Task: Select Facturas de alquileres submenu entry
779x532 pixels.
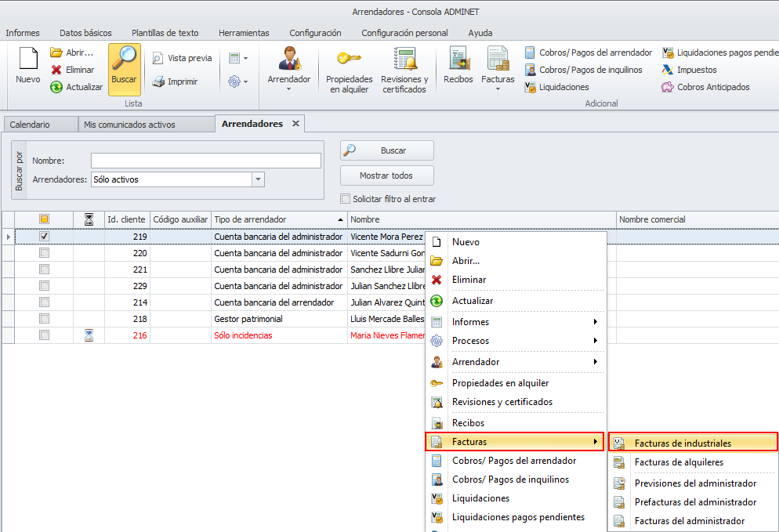Action: [x=679, y=462]
